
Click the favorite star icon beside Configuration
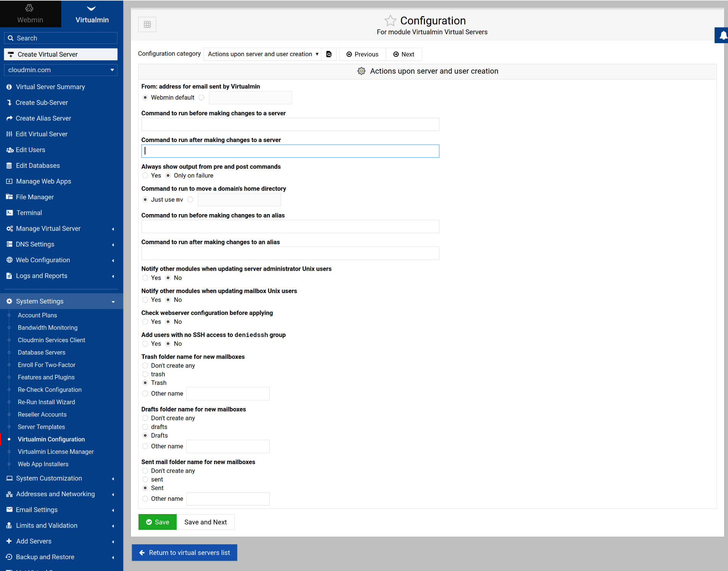point(390,20)
